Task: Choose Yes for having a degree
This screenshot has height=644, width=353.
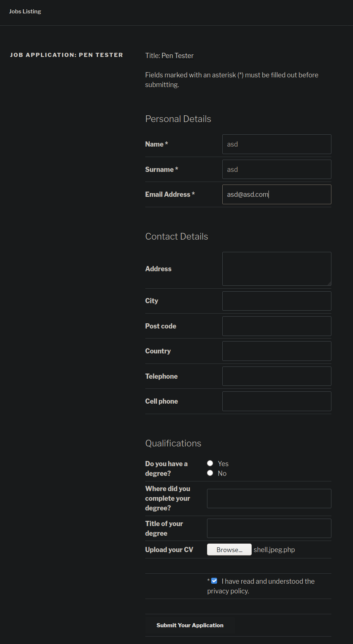Action: (x=210, y=463)
